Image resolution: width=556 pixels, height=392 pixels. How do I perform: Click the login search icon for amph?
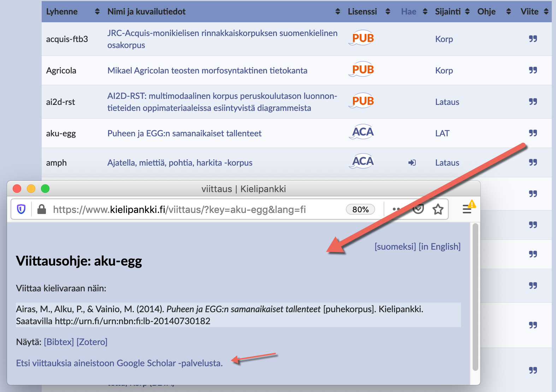[412, 163]
